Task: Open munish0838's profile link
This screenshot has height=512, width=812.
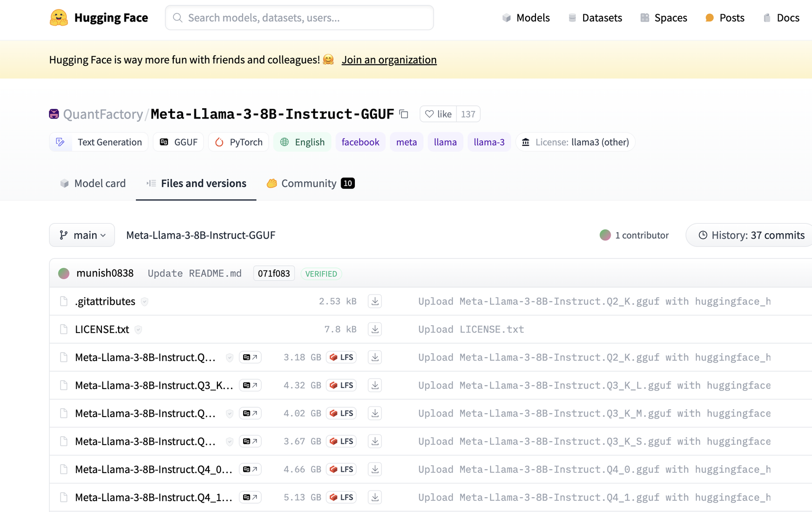Action: (105, 273)
